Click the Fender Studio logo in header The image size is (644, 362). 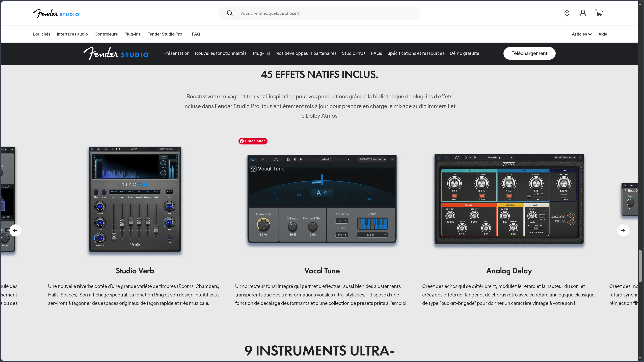(x=57, y=13)
